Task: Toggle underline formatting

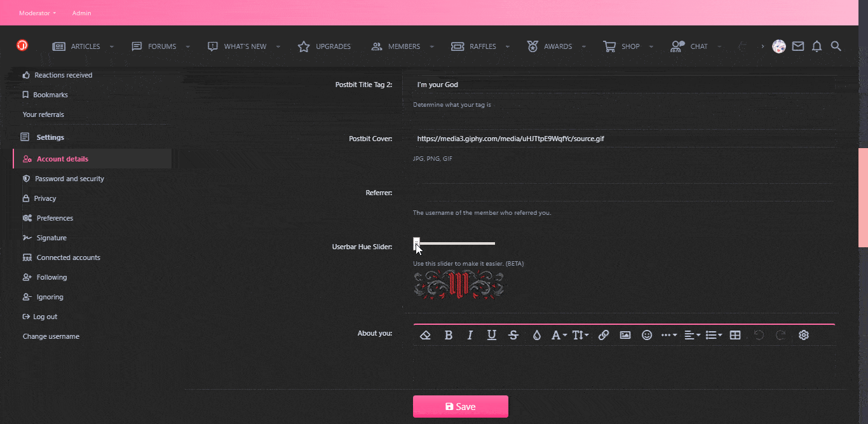Action: [x=492, y=335]
